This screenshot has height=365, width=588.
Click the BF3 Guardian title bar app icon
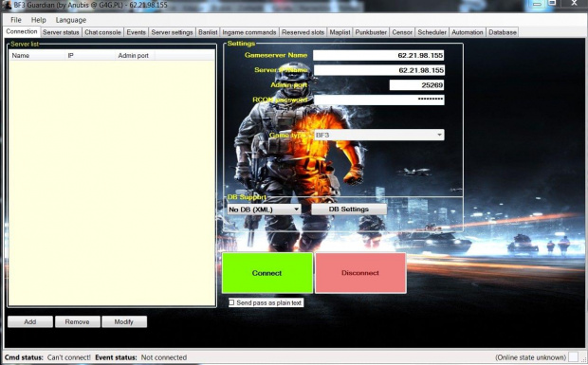pyautogui.click(x=7, y=6)
